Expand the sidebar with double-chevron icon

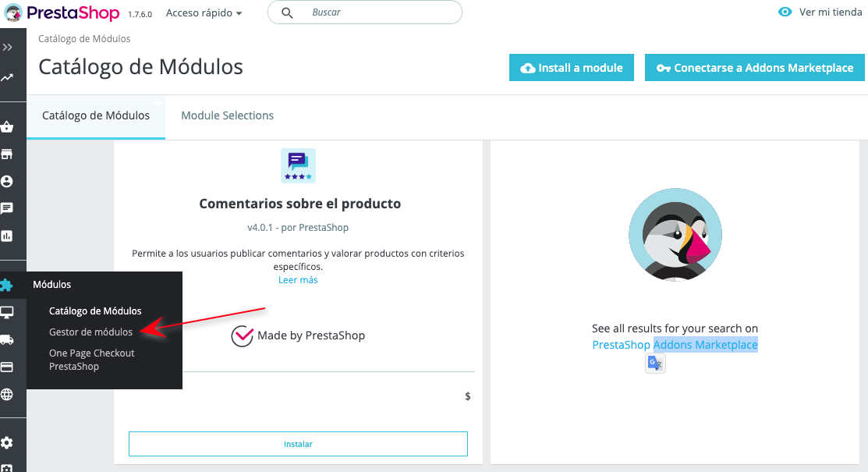pos(7,48)
